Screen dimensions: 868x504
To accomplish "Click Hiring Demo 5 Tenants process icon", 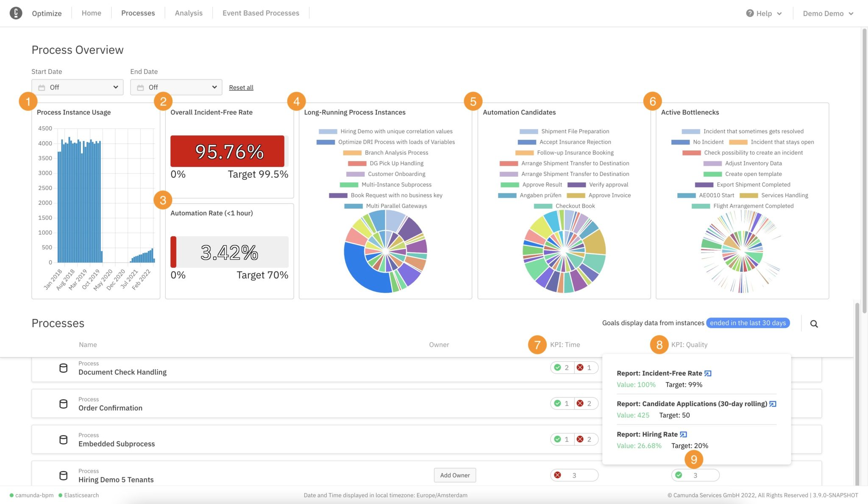I will [x=63, y=476].
